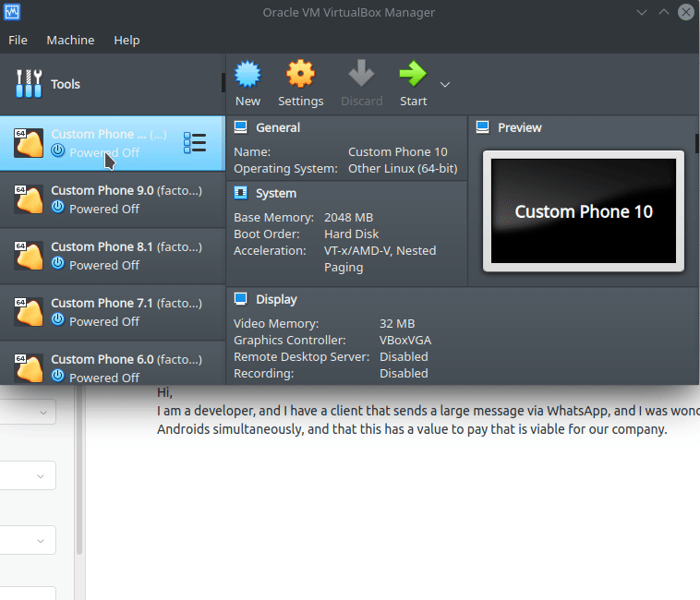
Task: Open the General section heading link
Action: (x=278, y=127)
